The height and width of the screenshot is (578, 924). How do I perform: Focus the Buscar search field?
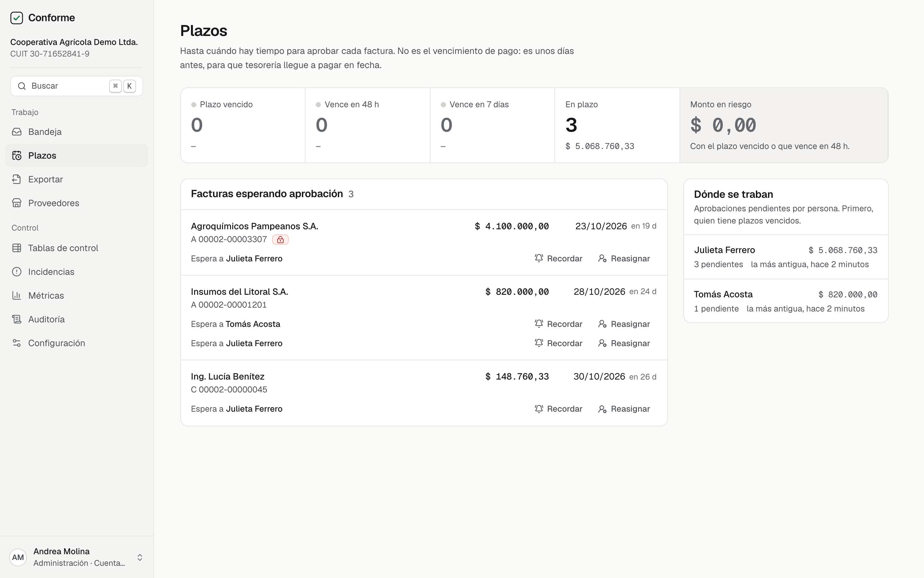coord(76,86)
